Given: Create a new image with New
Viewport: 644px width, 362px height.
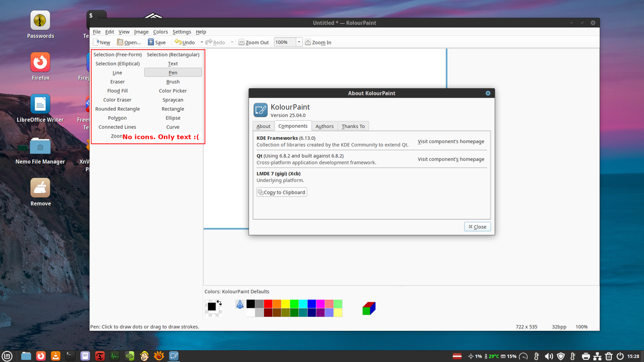Looking at the screenshot, I should (103, 42).
